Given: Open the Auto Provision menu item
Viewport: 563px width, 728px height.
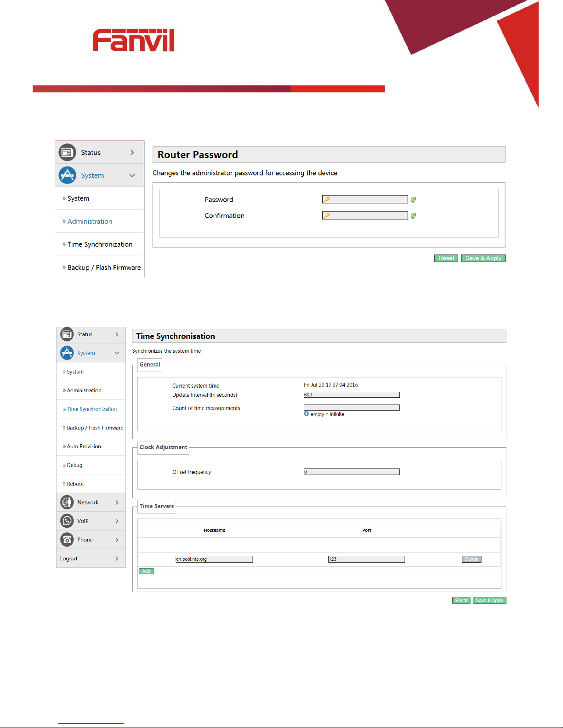Looking at the screenshot, I should [82, 446].
